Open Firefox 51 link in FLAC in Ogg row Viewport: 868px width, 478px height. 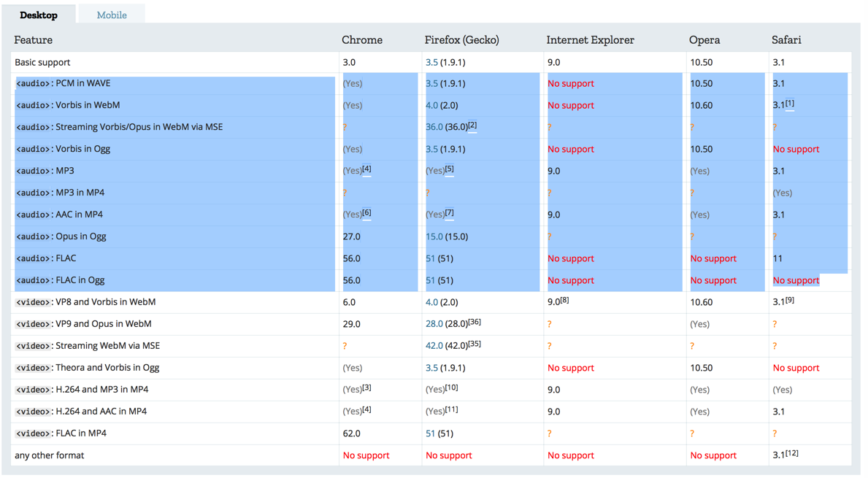[430, 280]
